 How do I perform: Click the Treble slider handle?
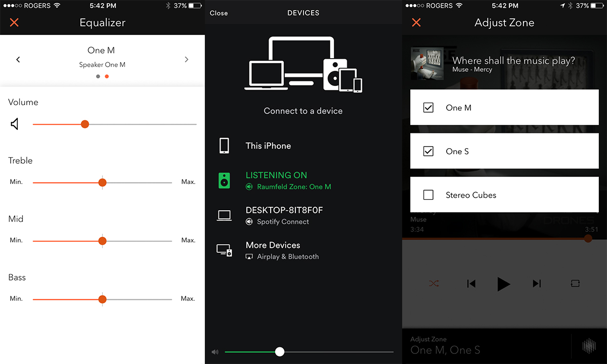pyautogui.click(x=102, y=183)
